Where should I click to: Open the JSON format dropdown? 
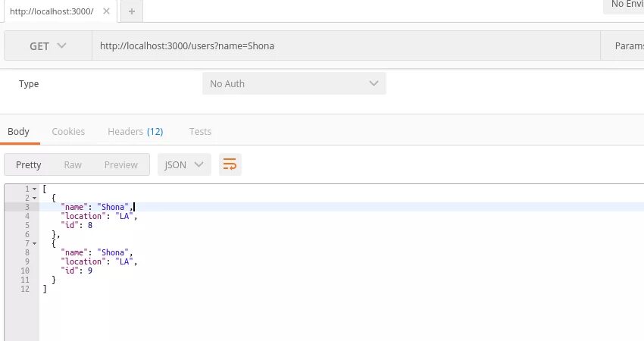(184, 164)
